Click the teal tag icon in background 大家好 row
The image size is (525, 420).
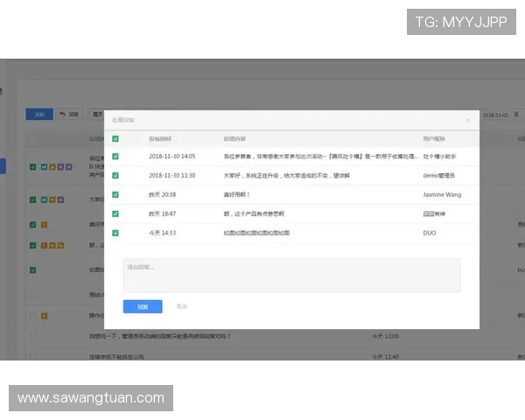click(x=44, y=199)
